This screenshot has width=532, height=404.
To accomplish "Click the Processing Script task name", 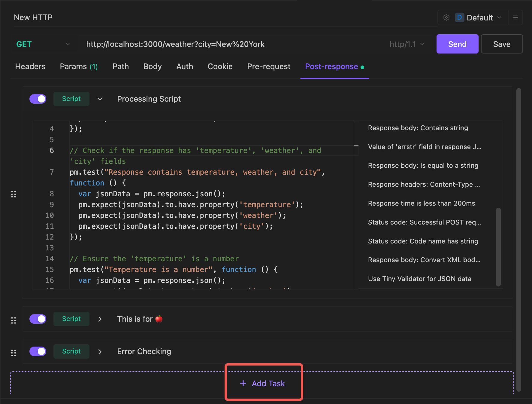I will (149, 99).
